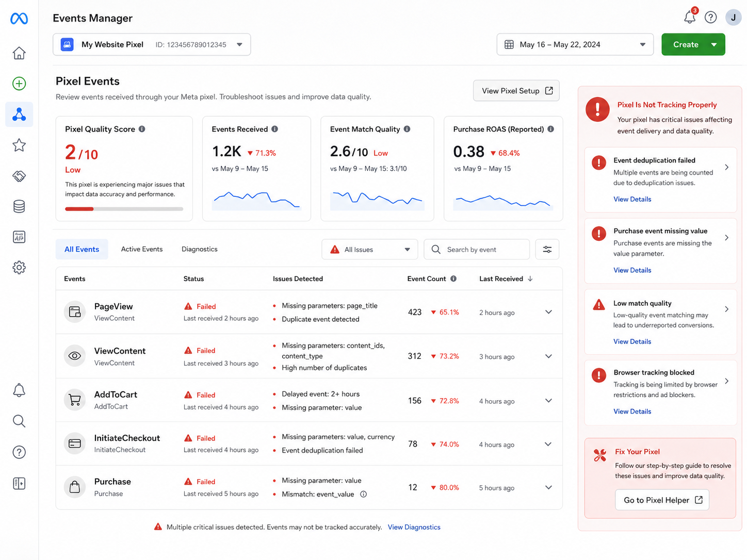
Task: Open notifications bell with red badge
Action: coord(690,17)
